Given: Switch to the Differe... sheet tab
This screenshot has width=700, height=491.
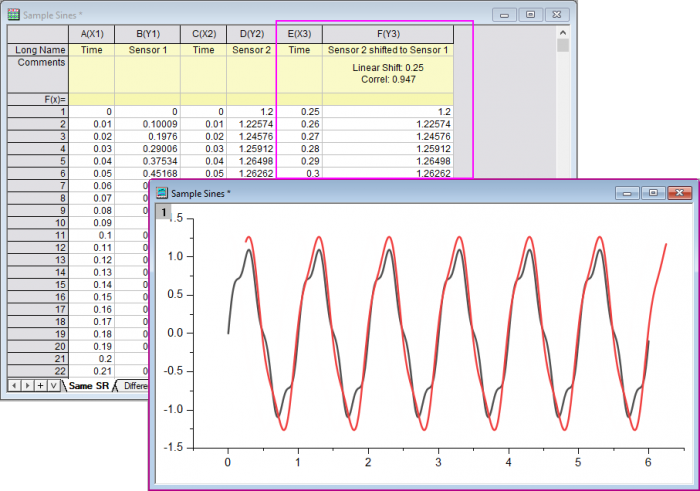Looking at the screenshot, I should 135,386.
